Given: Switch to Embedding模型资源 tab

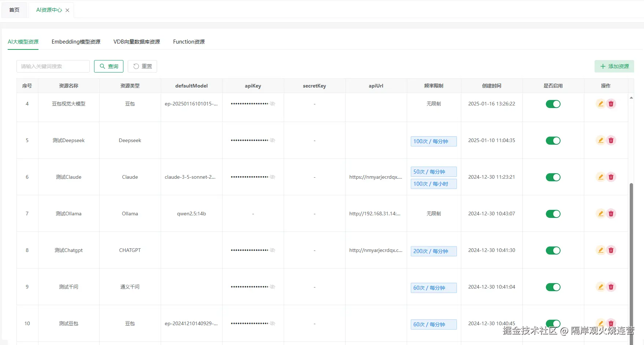Looking at the screenshot, I should click(76, 42).
